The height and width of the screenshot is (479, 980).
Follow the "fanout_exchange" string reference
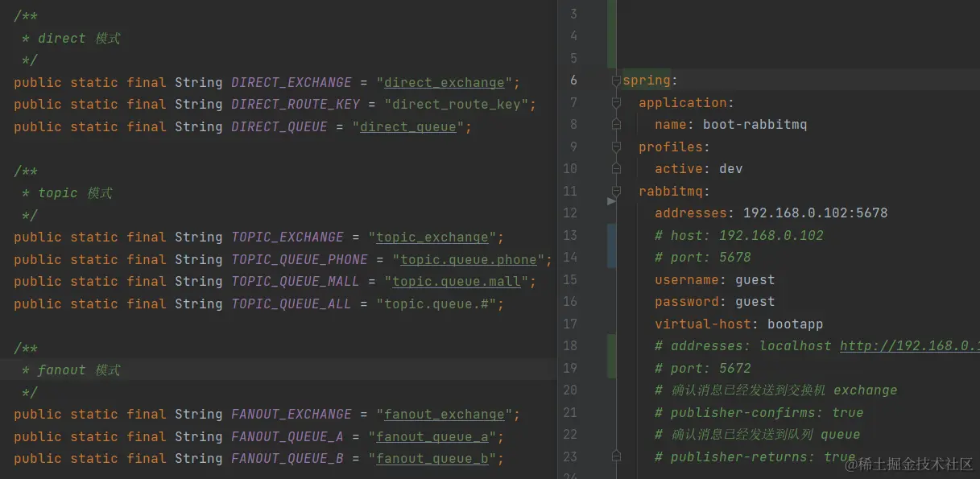pos(445,415)
